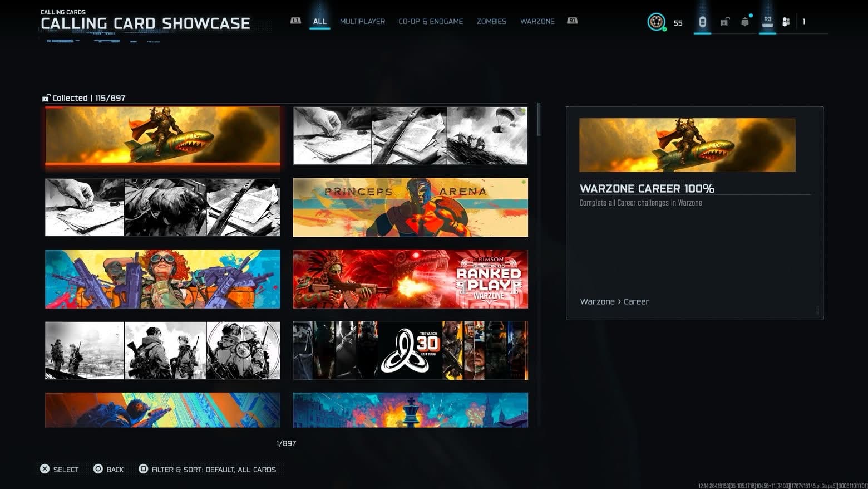Click the L1 previous-tab bumper icon
The width and height of the screenshot is (868, 489).
(295, 21)
